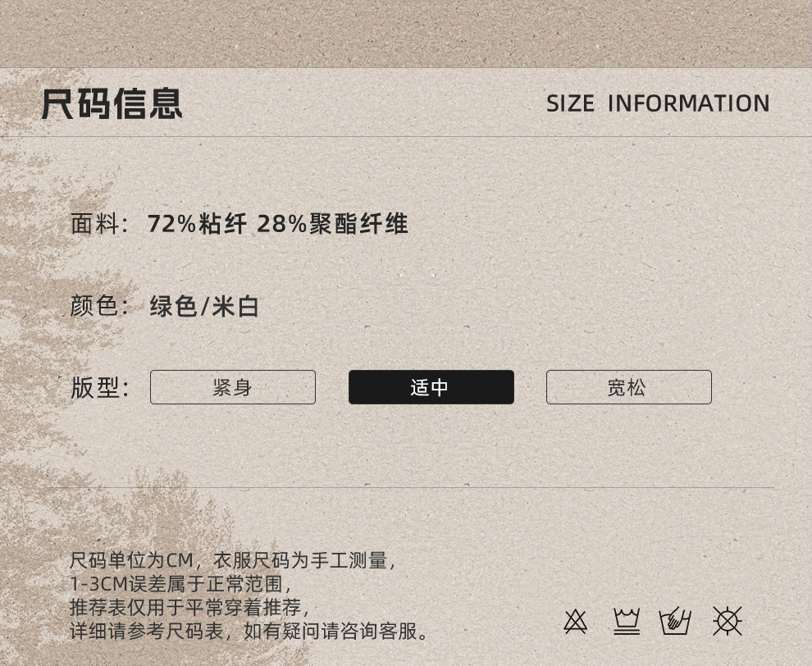812x666 pixels.
Task: Choose the 宽松 fit option
Action: pos(628,387)
